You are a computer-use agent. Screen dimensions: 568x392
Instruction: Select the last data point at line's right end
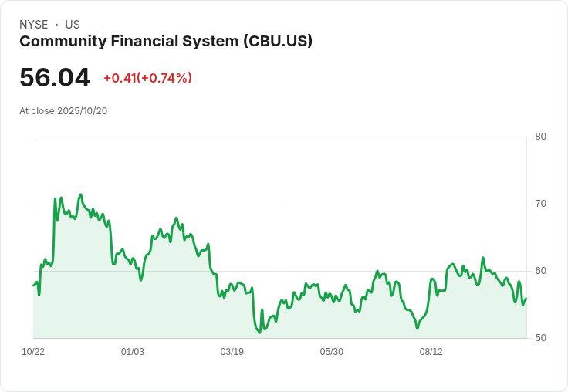click(526, 299)
